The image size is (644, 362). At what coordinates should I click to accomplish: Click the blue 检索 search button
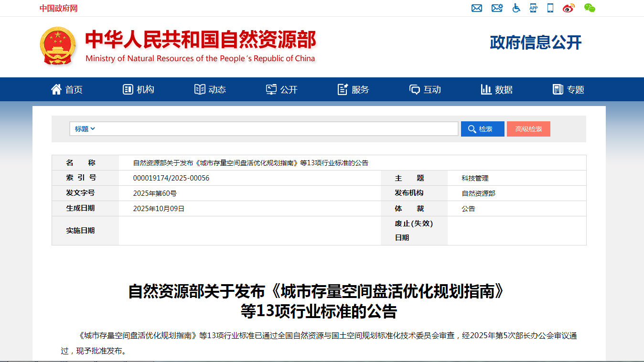(482, 129)
